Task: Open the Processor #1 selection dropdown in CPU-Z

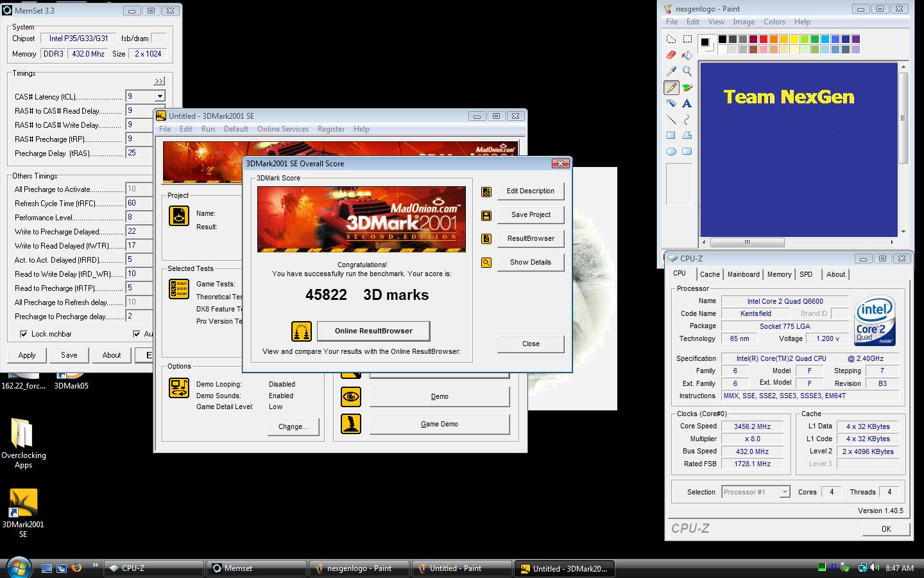Action: point(784,492)
